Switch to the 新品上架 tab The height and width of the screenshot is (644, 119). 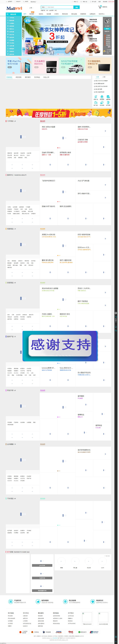(46, 77)
